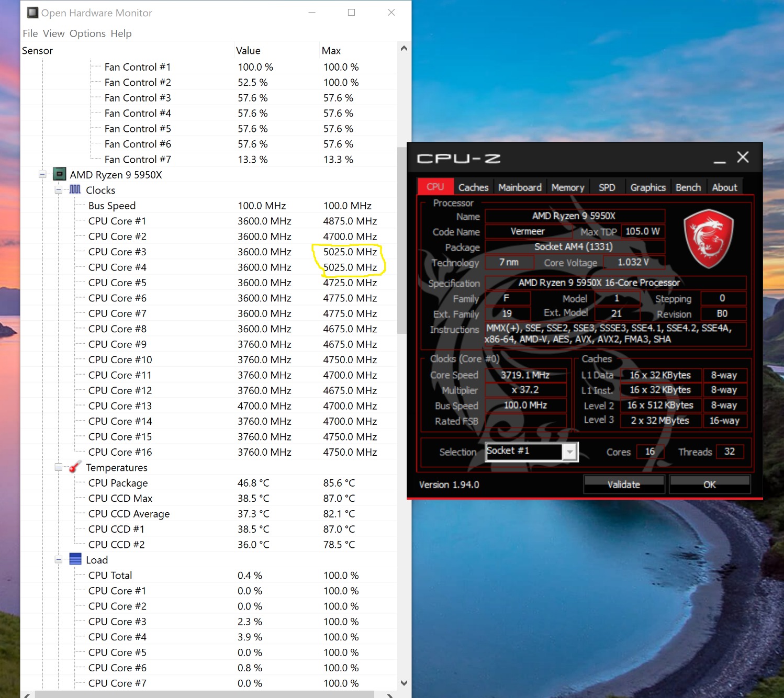784x698 pixels.
Task: Click the vertical scrollbar down arrow
Action: click(x=404, y=683)
